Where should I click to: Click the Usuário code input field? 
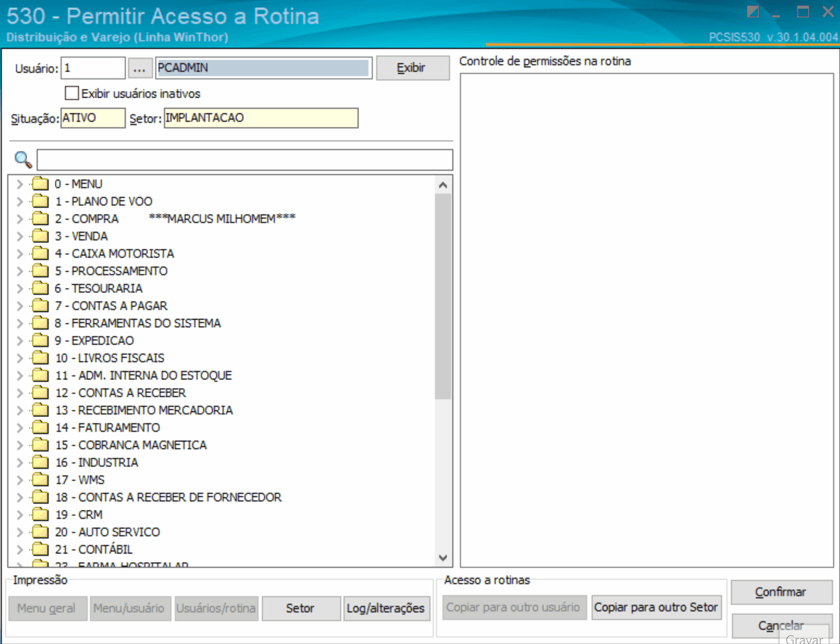[x=94, y=69]
